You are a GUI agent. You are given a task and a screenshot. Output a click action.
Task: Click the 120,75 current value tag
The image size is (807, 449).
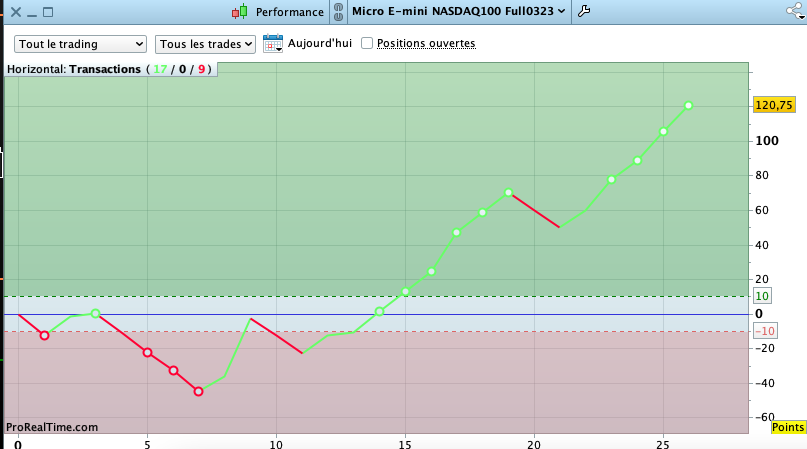pyautogui.click(x=774, y=105)
